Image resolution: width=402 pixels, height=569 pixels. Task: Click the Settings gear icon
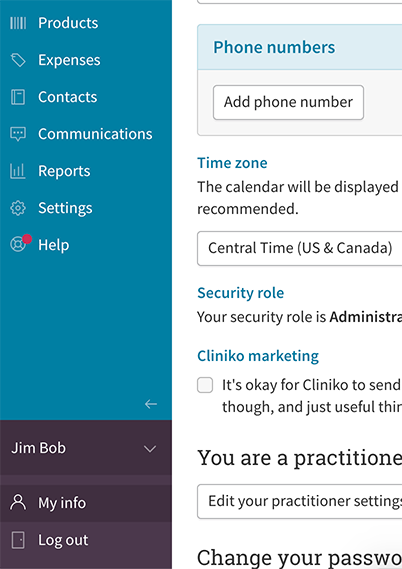pyautogui.click(x=18, y=208)
